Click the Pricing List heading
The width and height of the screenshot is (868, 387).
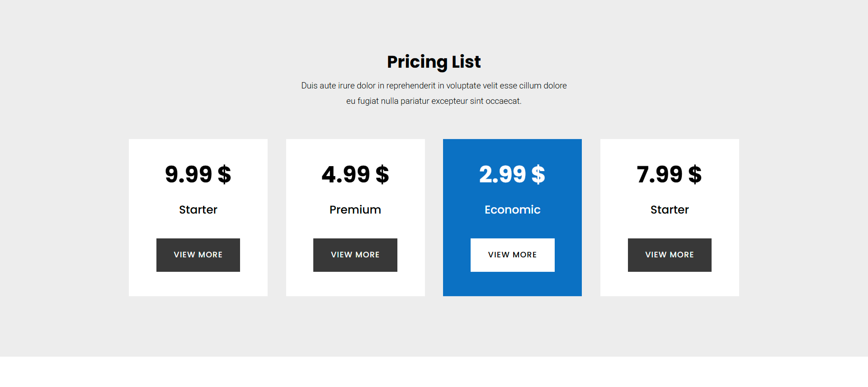[434, 62]
